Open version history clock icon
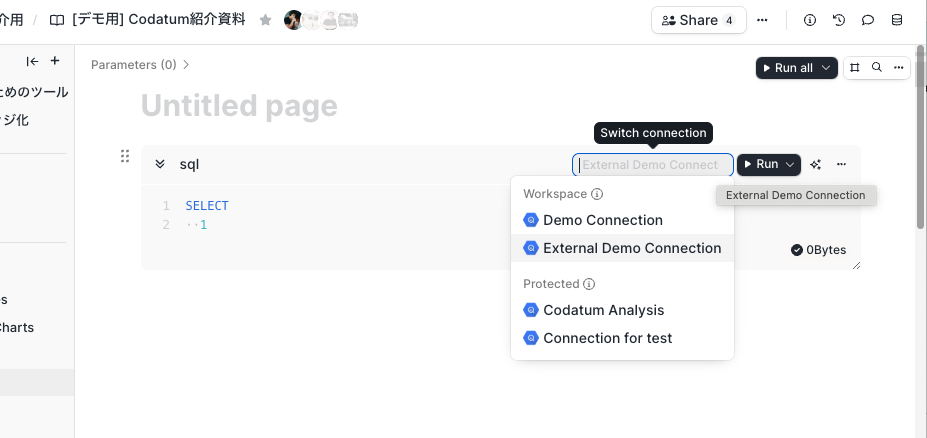This screenshot has height=438, width=927. point(839,20)
